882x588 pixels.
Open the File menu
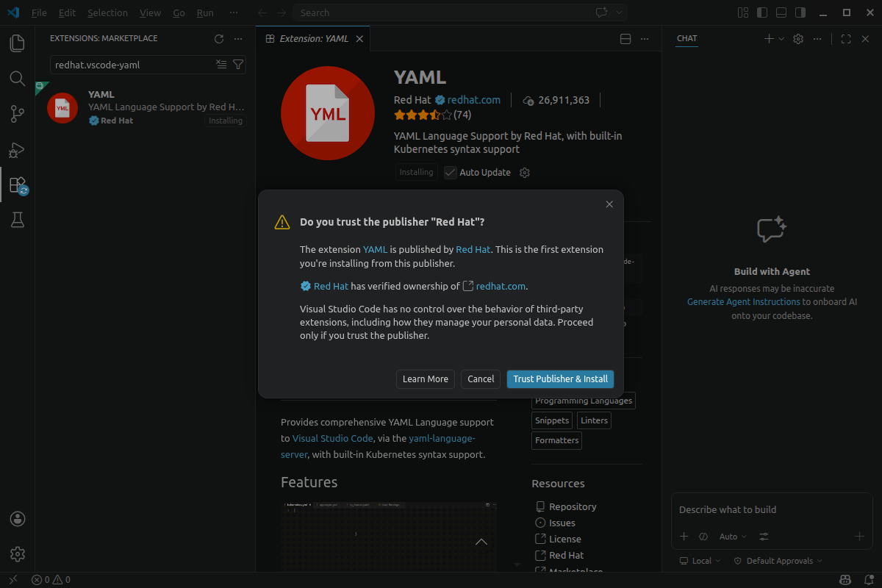pyautogui.click(x=39, y=12)
